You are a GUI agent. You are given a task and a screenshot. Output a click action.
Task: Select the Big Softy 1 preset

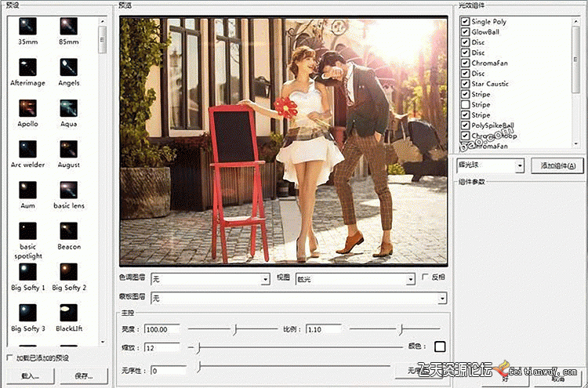point(27,273)
